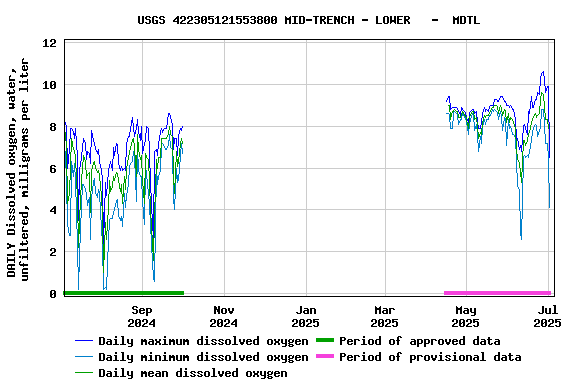Click the y-axis value 4

(x=53, y=210)
